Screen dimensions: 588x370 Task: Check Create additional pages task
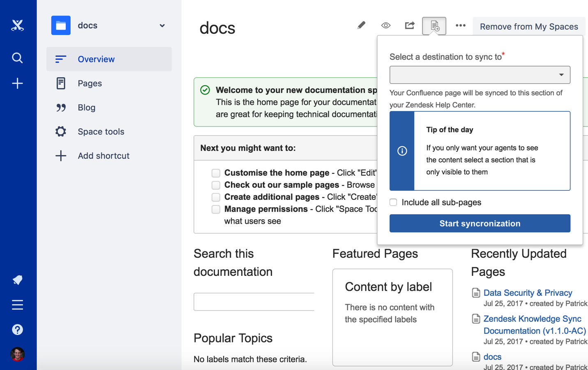click(x=216, y=197)
